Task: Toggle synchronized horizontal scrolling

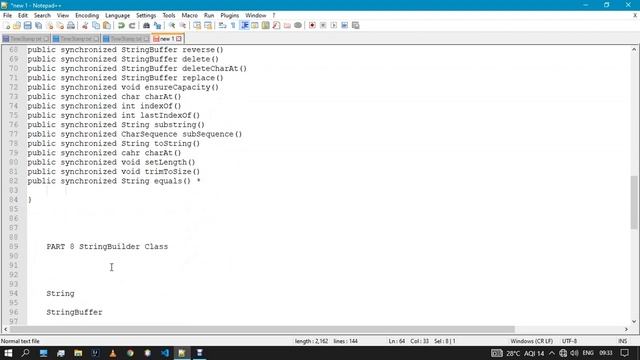Action: (208, 25)
